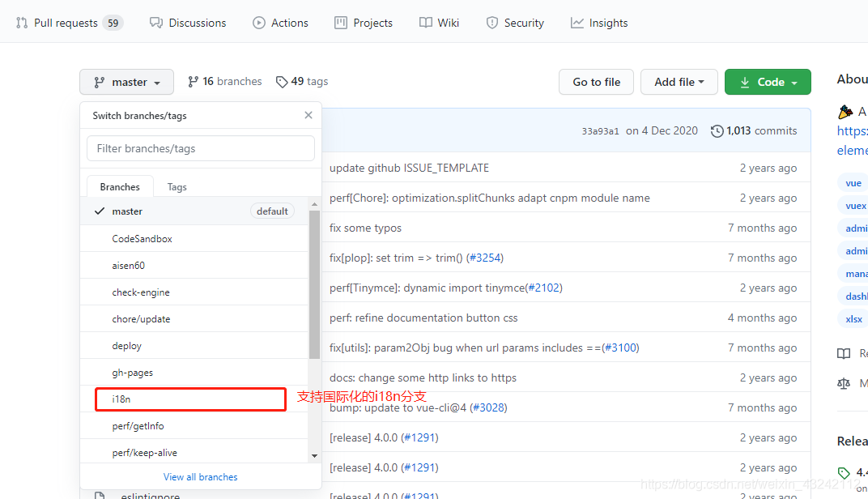Switch to the i18n branch
868x499 pixels.
[x=194, y=399]
